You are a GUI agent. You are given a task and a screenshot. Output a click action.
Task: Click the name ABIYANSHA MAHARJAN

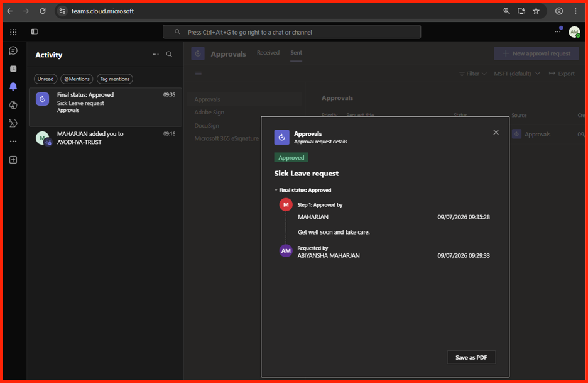329,256
